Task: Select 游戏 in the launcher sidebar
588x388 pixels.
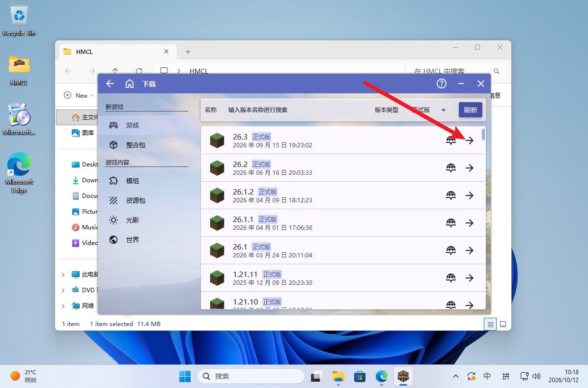Action: (x=147, y=125)
